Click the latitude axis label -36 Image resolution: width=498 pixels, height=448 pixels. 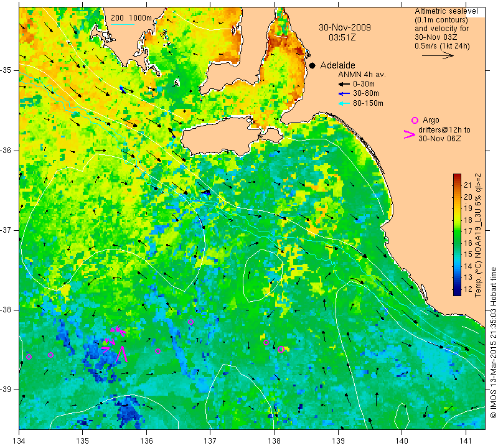[x=6, y=150]
